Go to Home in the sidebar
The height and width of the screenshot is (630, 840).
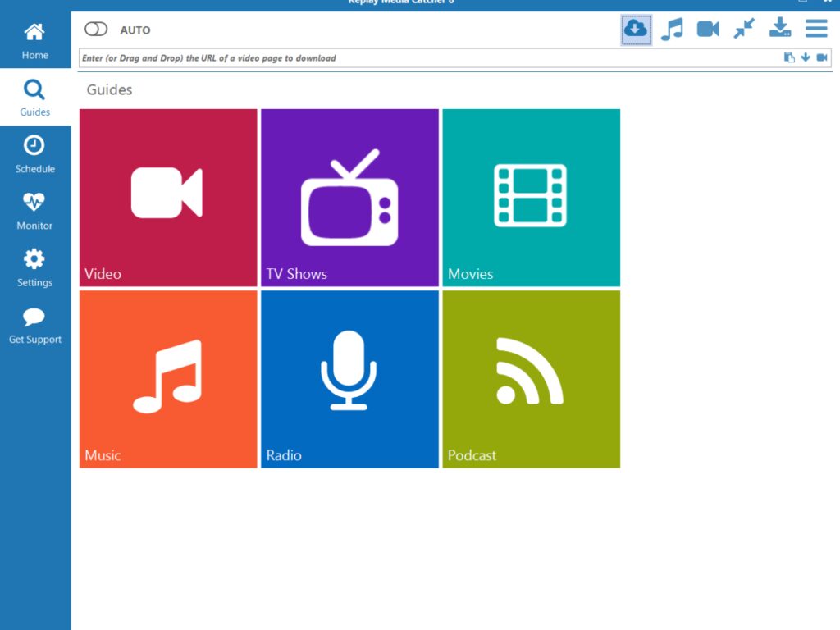tap(34, 41)
